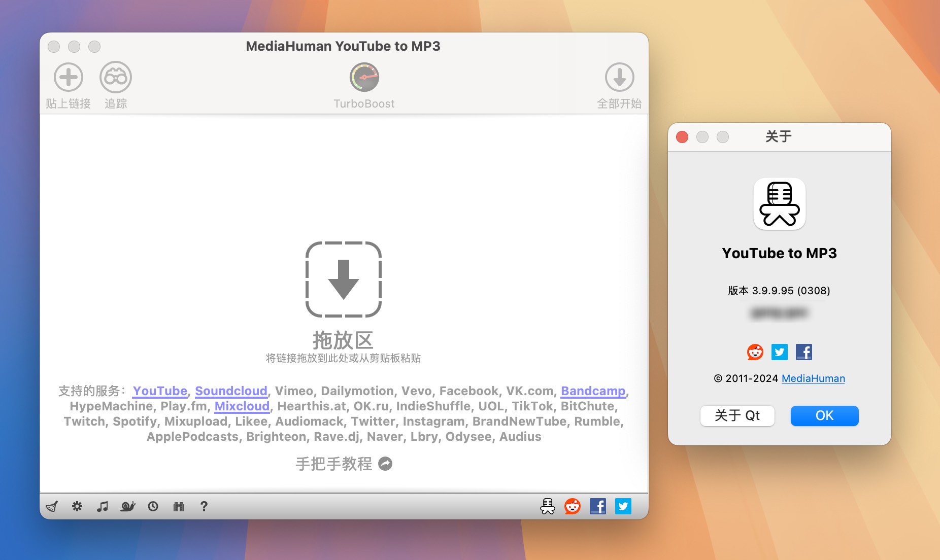The image size is (940, 560).
Task: Open the Soundcloud link
Action: click(x=231, y=391)
